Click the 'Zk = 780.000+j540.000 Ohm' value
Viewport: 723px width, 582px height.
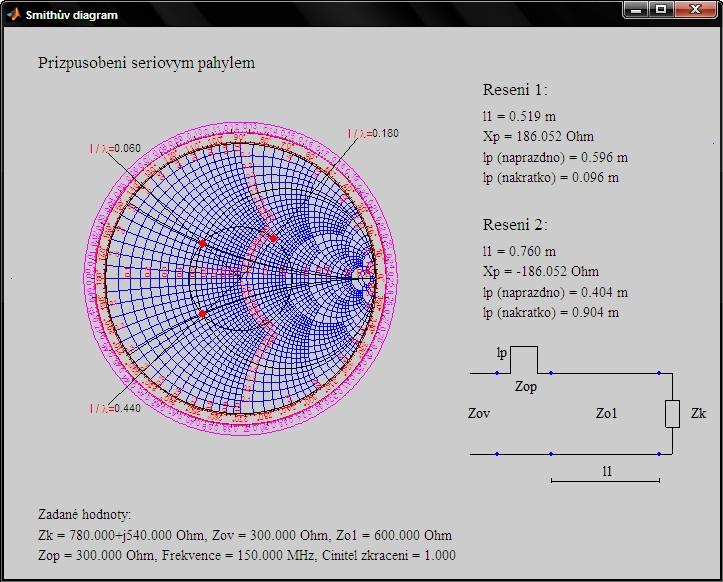click(122, 535)
